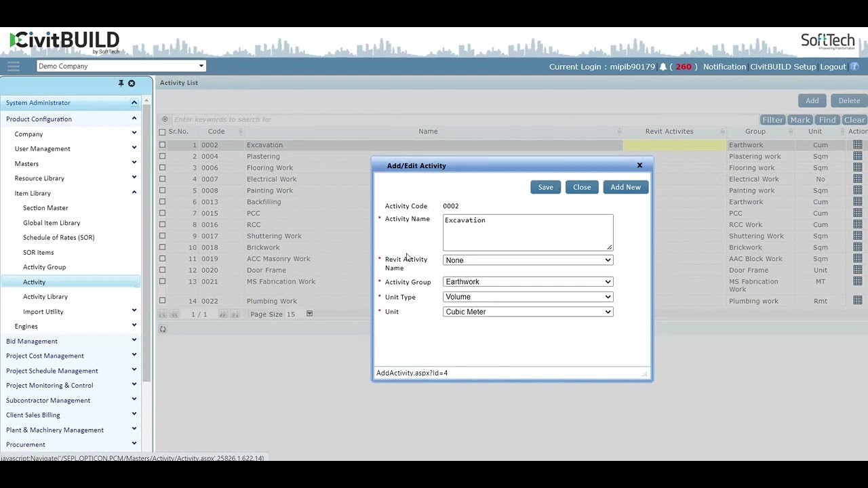868x488 pixels.
Task: Open the help icon next to Logout
Action: point(854,66)
